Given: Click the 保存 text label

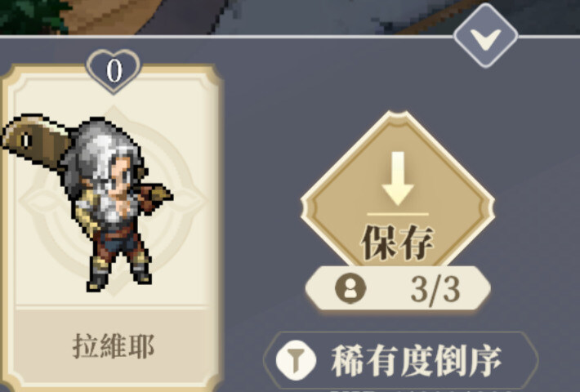Looking at the screenshot, I should [398, 243].
